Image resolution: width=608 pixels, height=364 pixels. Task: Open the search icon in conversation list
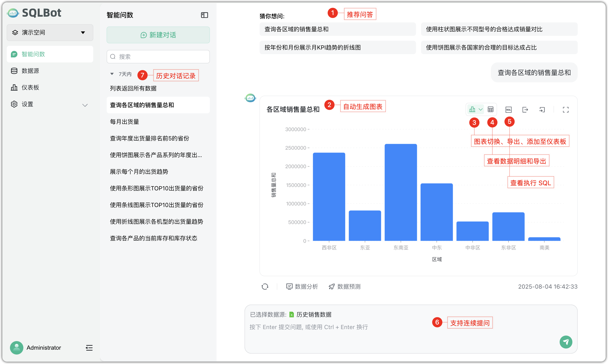coord(113,56)
